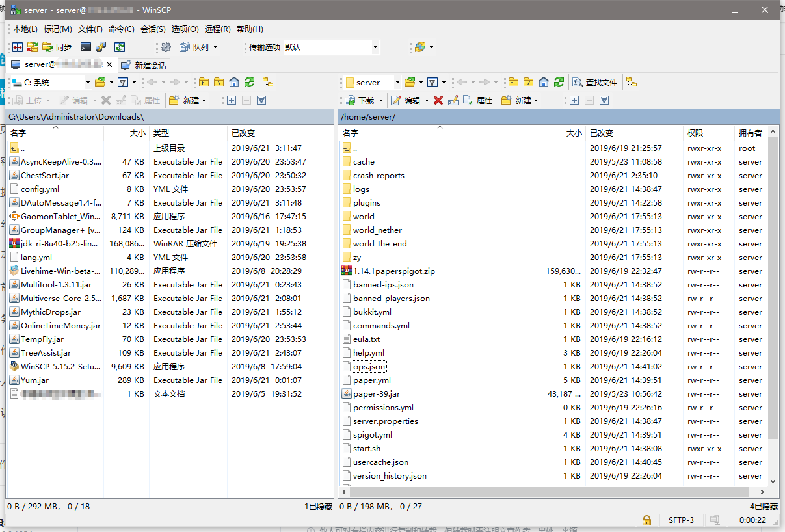Click the red delete X in the remote toolbar
This screenshot has width=785, height=532.
438,100
